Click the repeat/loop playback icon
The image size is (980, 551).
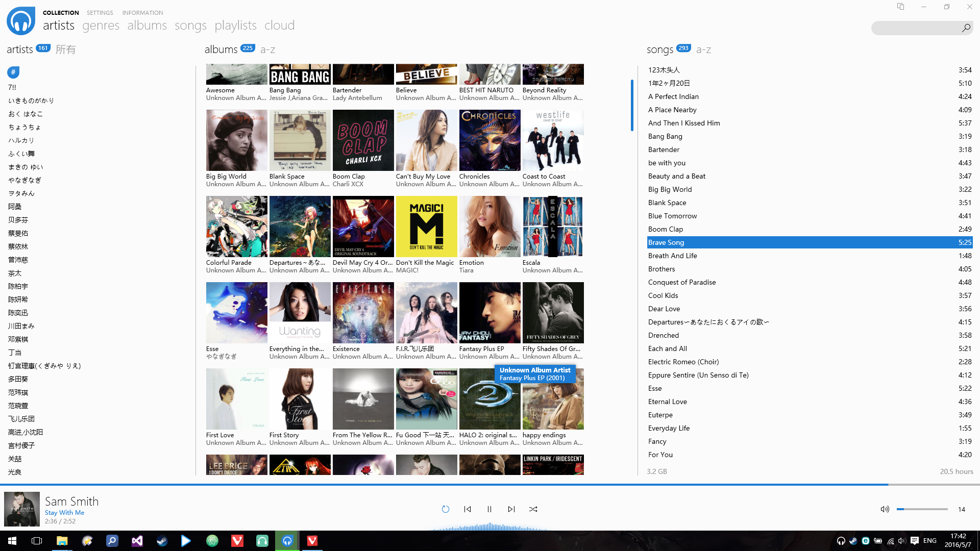coord(445,509)
